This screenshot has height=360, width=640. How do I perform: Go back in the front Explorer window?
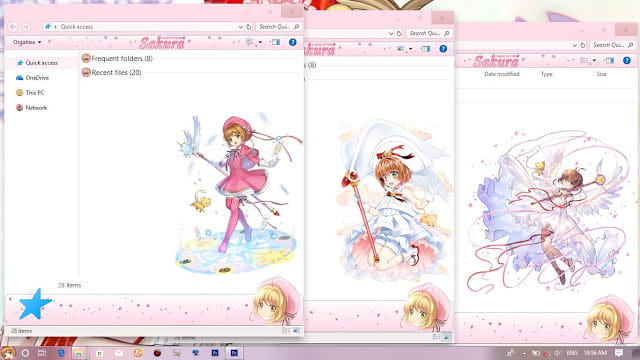pos(13,27)
